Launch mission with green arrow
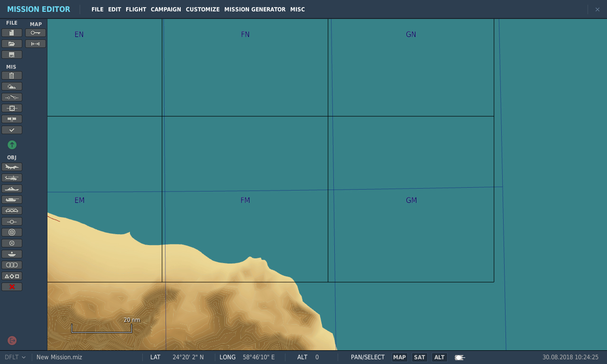Viewport: 607px width, 364px height. 12,145
